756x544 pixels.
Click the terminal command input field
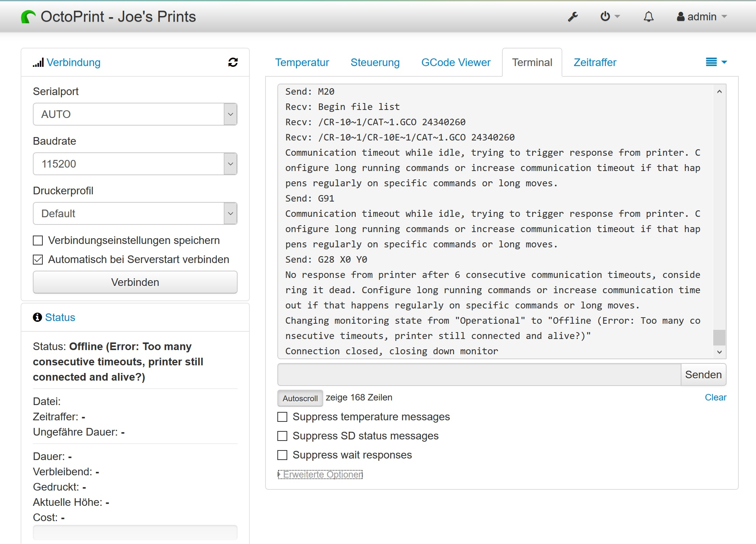click(479, 375)
